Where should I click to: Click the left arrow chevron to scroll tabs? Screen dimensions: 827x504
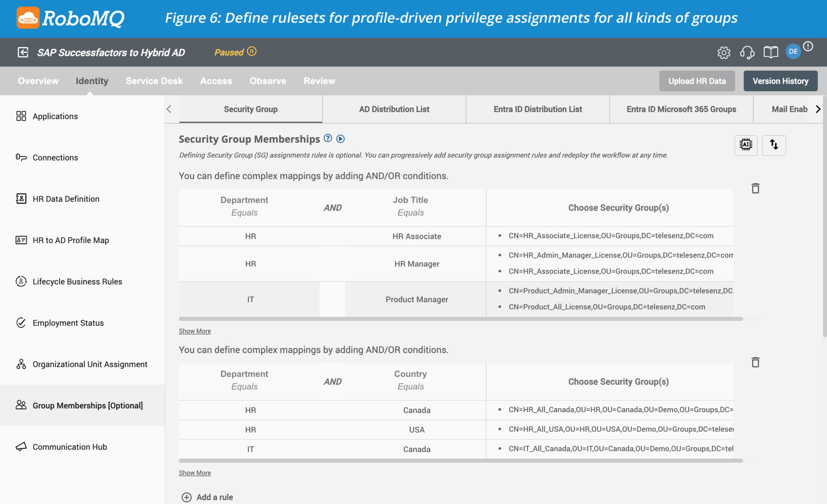pyautogui.click(x=170, y=109)
